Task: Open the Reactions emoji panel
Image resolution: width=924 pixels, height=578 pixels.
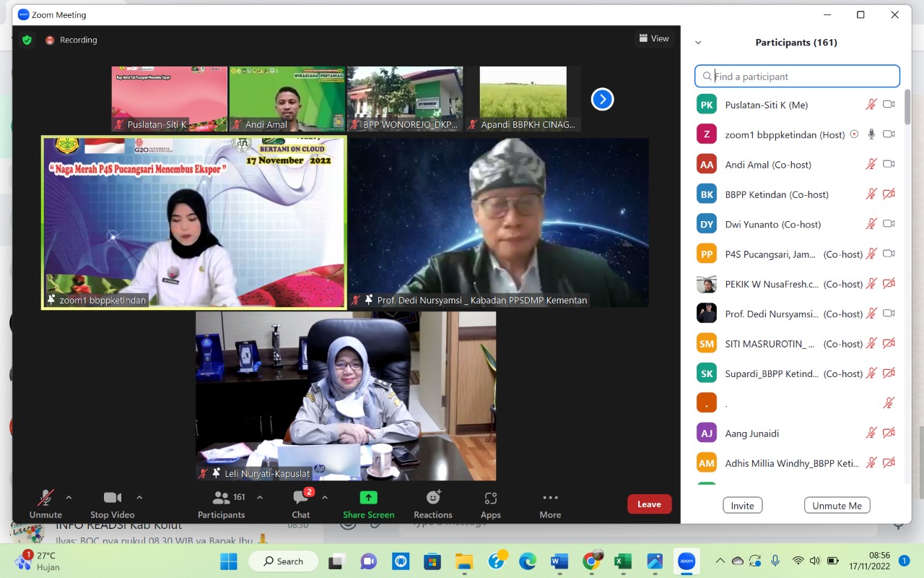Action: tap(433, 504)
